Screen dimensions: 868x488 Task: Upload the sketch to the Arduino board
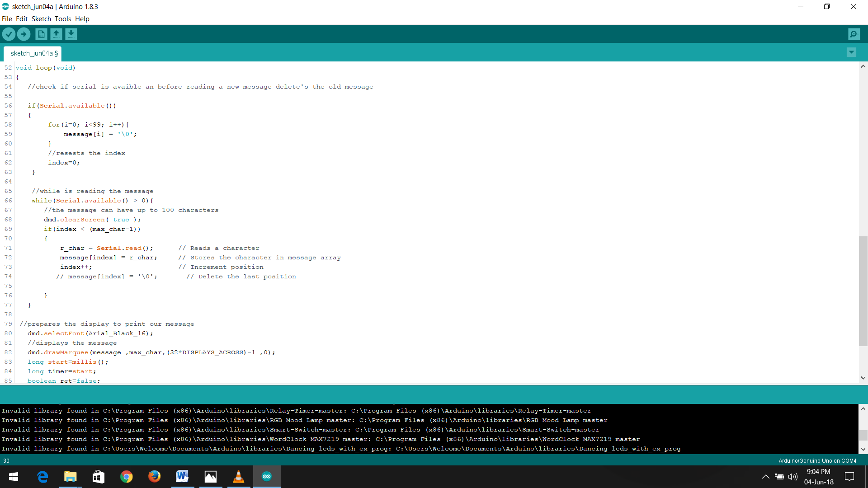tap(24, 34)
